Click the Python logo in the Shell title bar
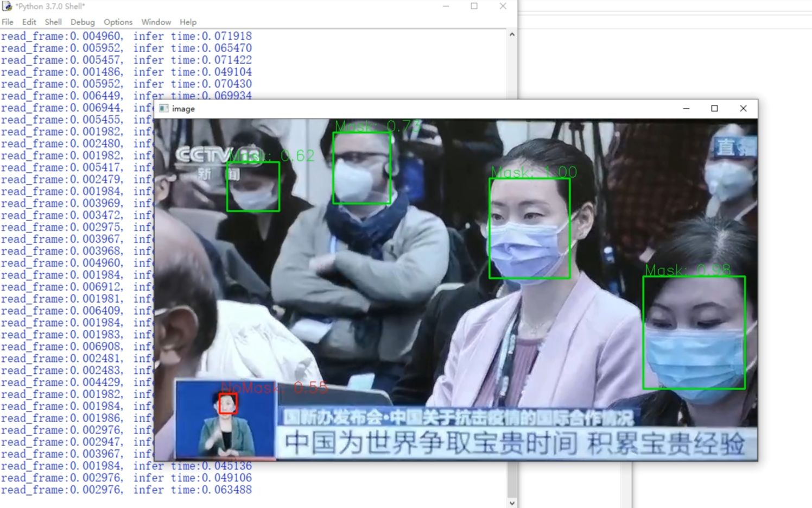This screenshot has height=508, width=812. pos(8,6)
